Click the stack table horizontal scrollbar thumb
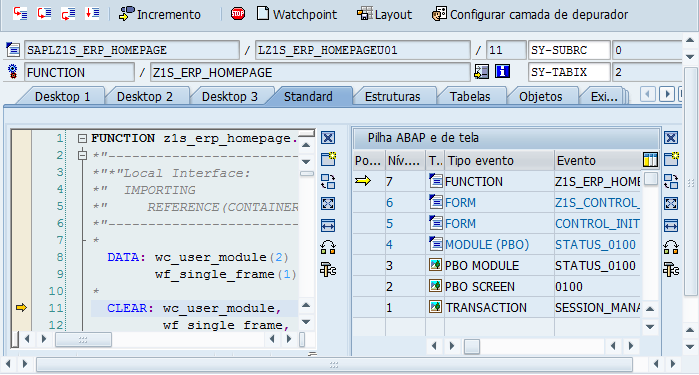The height and width of the screenshot is (375, 699). pos(472,346)
